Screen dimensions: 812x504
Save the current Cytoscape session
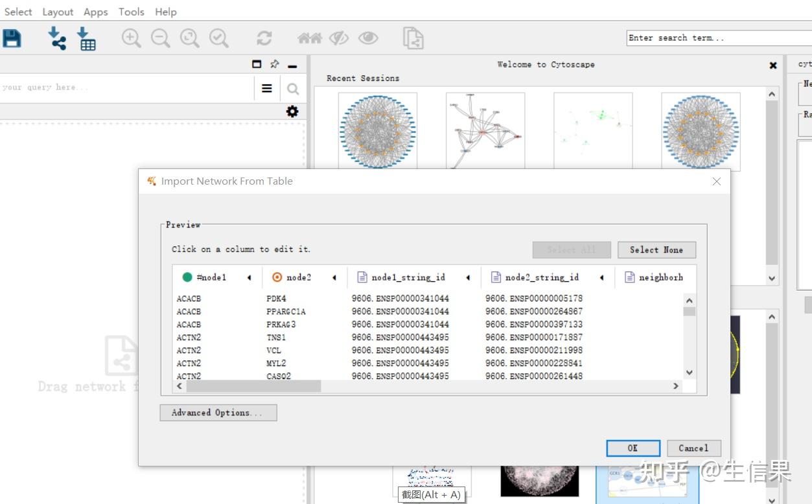tap(12, 38)
